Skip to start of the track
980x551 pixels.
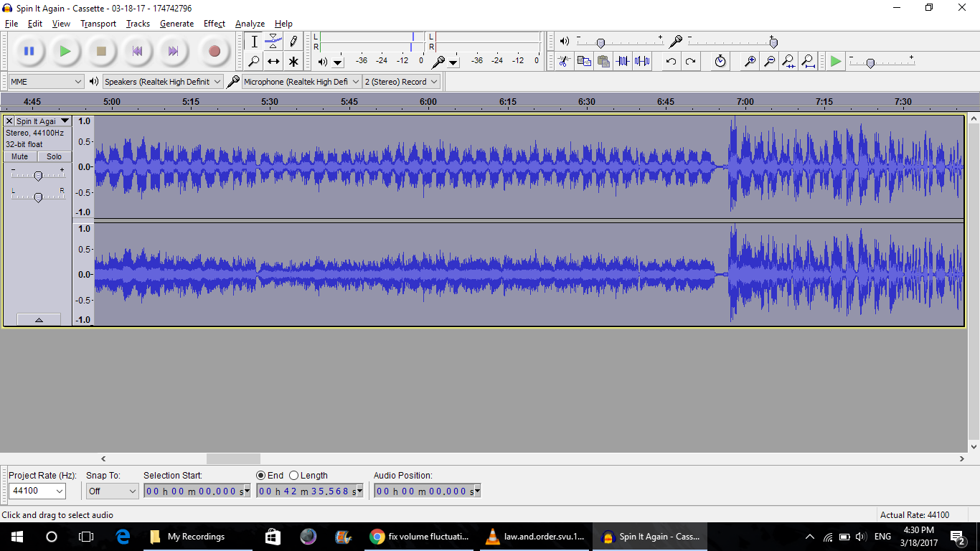[x=137, y=51]
